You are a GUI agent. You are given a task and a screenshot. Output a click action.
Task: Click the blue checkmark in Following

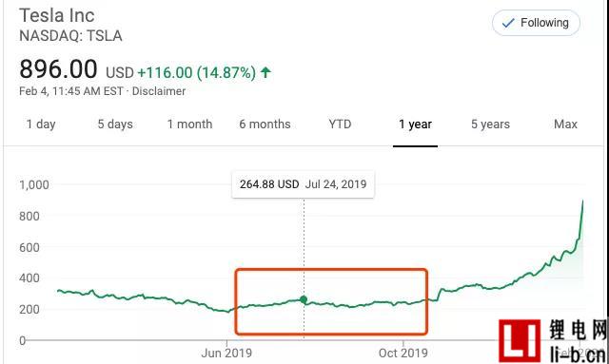point(508,23)
